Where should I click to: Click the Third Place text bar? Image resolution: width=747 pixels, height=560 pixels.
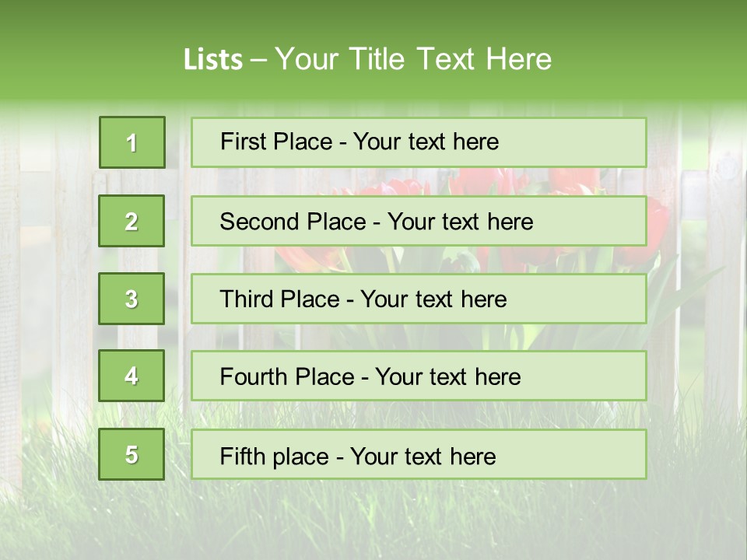[x=419, y=299]
